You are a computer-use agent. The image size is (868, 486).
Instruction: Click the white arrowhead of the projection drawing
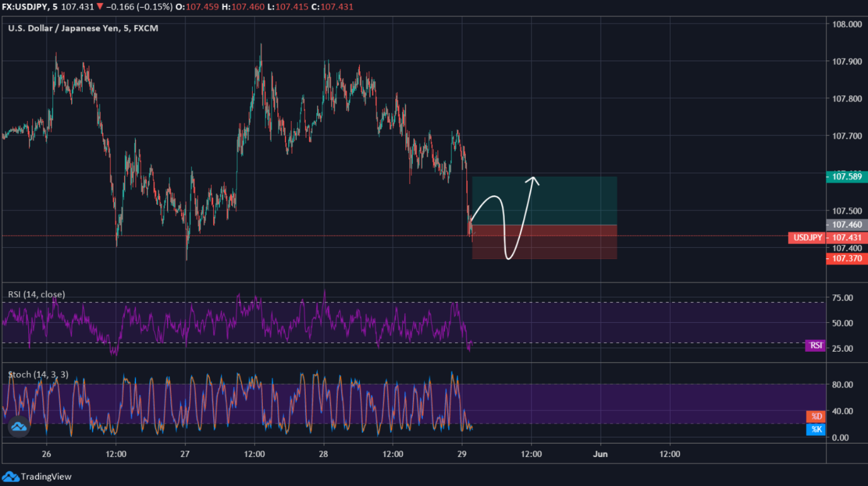point(535,179)
